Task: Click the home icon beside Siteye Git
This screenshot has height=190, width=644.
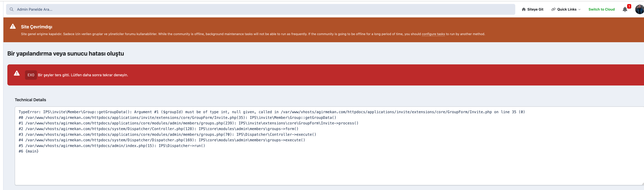Action: 524,9
